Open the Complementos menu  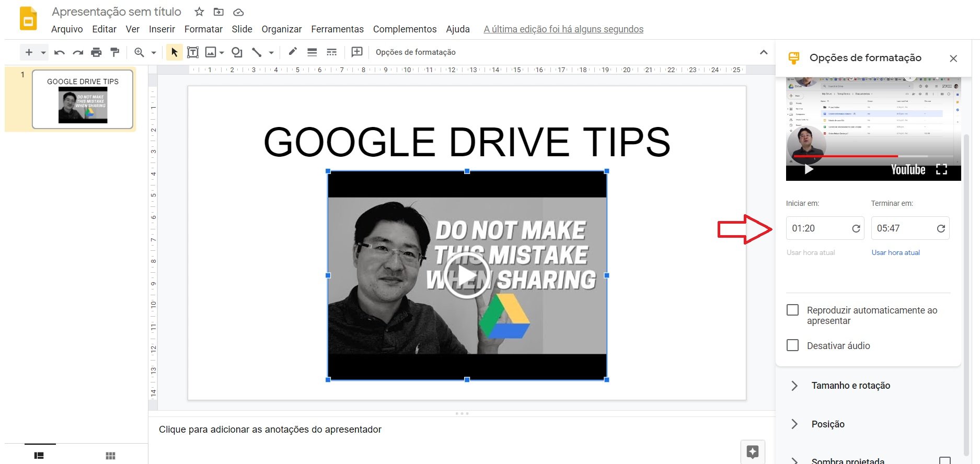[405, 29]
